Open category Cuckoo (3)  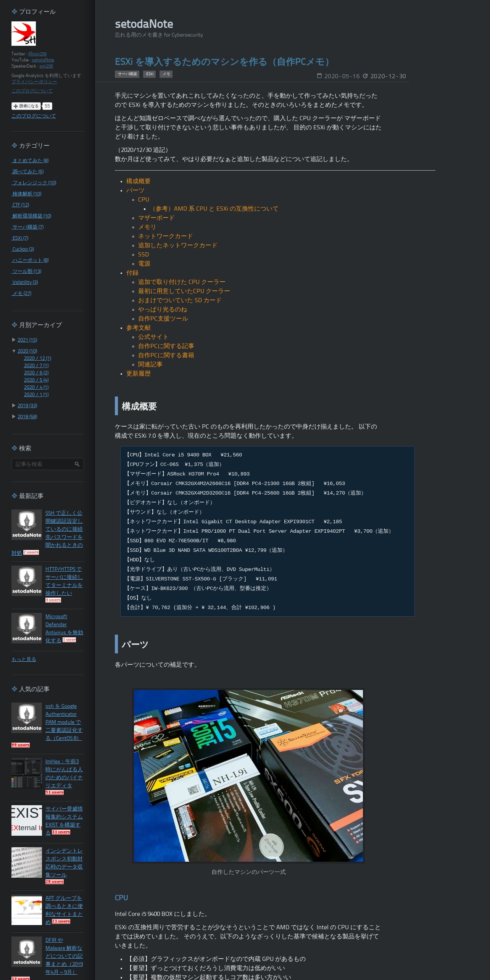pyautogui.click(x=23, y=249)
